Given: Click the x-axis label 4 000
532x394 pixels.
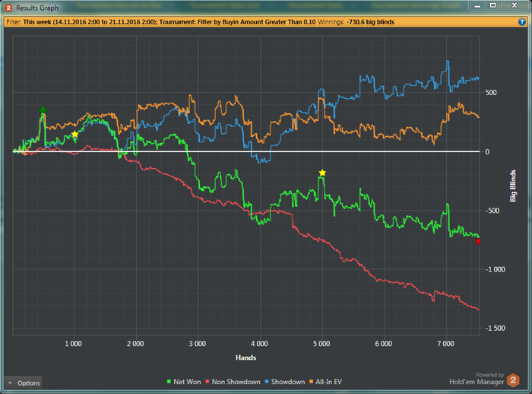Looking at the screenshot, I should point(260,344).
